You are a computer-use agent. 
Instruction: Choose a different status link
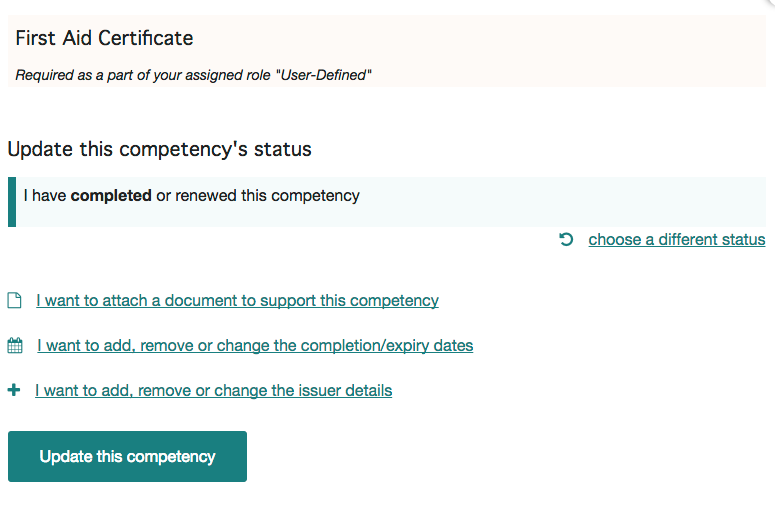click(x=677, y=240)
